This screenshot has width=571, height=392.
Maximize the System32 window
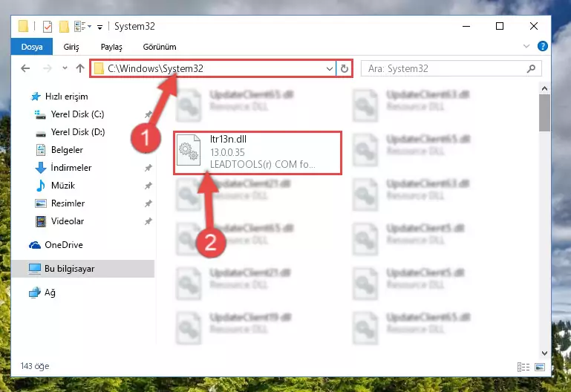[x=500, y=26]
